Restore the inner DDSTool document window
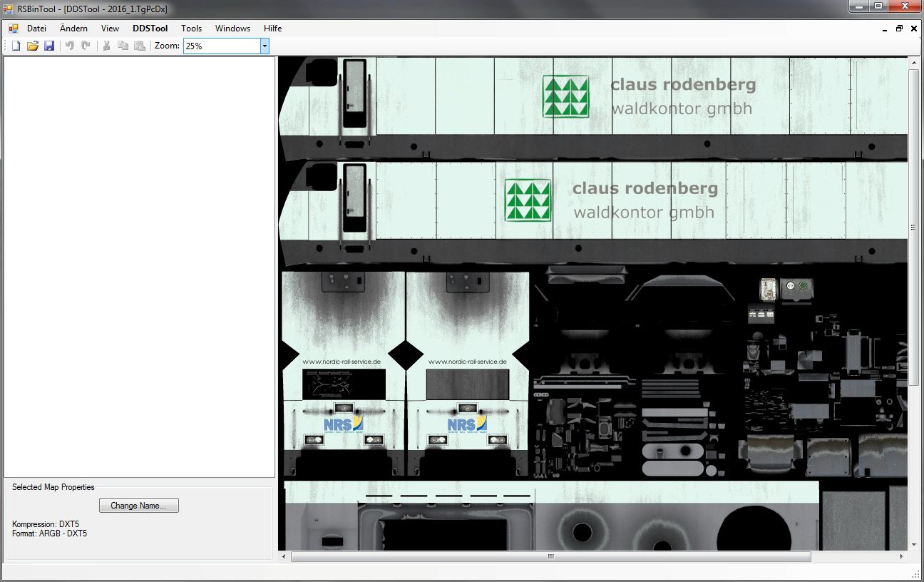Screen dimensions: 924x582 [x=899, y=29]
